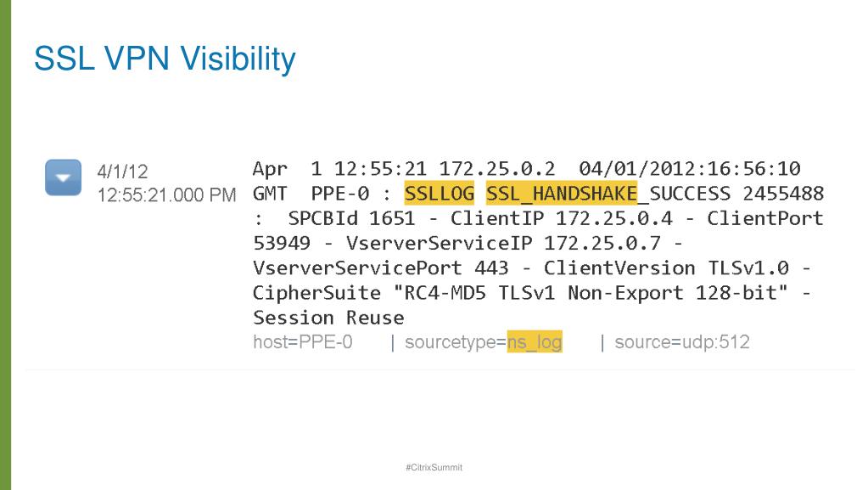Click the 12:55:21.000 PM timestamp
Screen dimensions: 868x490
click(x=166, y=195)
